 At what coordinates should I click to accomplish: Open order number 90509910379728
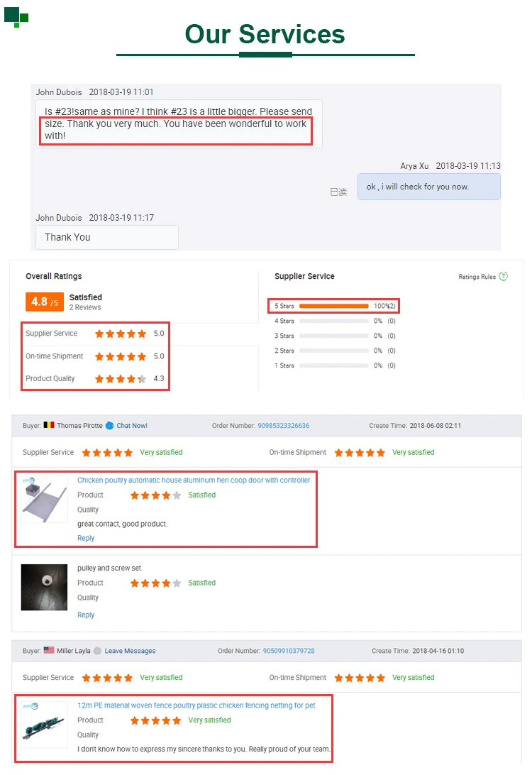click(289, 651)
